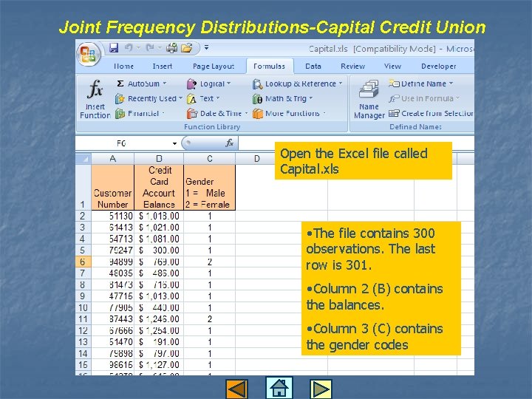Go to next slide arrow button
Screen dimensions: 532x399
[321, 389]
